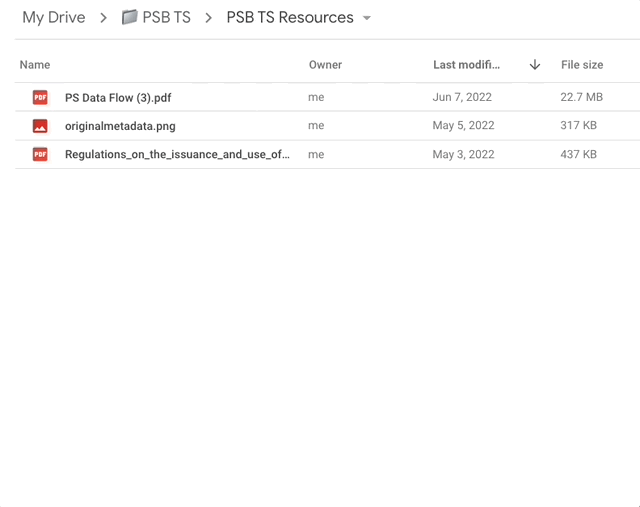Click the PSB TS folder icon in breadcrumb

pos(129,17)
